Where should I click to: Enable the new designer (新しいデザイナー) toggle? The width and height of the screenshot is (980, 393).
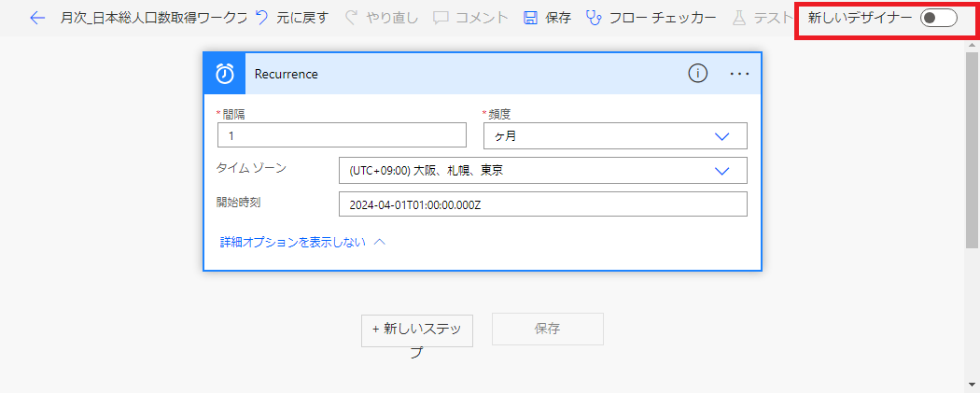point(937,18)
